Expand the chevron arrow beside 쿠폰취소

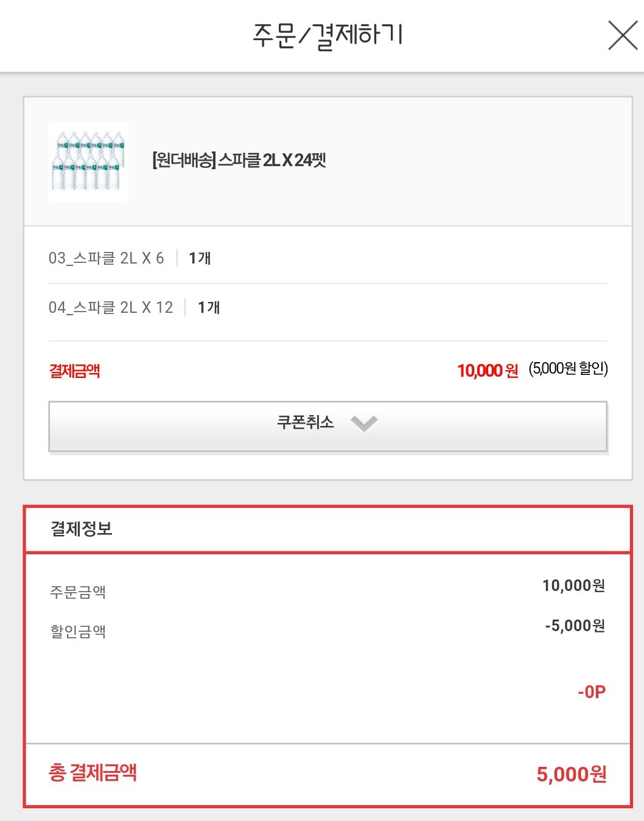364,423
